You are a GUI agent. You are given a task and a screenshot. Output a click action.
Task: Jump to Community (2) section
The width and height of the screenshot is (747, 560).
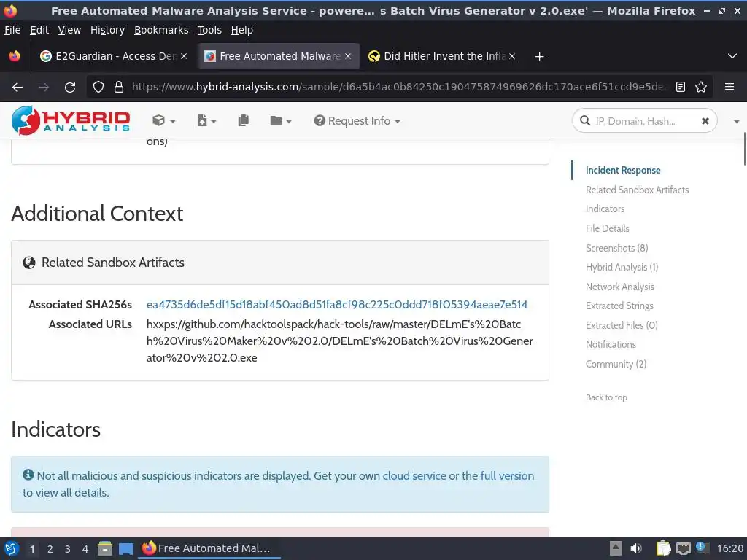[x=616, y=364]
